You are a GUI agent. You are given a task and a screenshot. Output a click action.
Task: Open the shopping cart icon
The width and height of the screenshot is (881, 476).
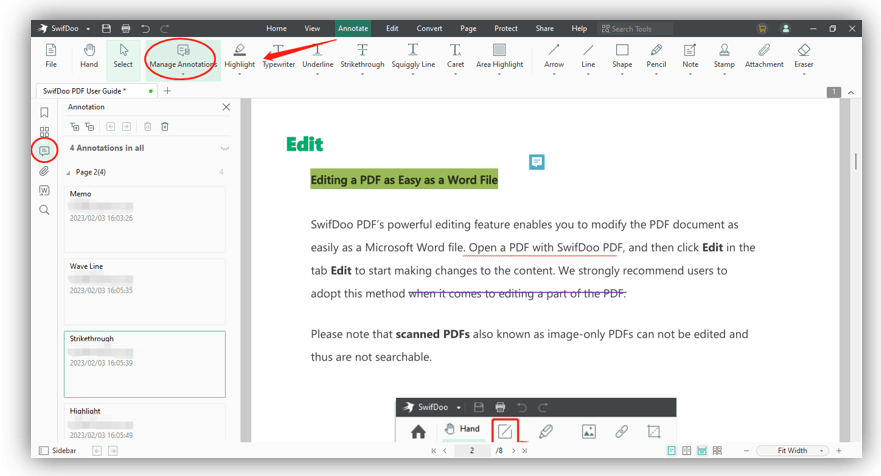click(x=762, y=29)
